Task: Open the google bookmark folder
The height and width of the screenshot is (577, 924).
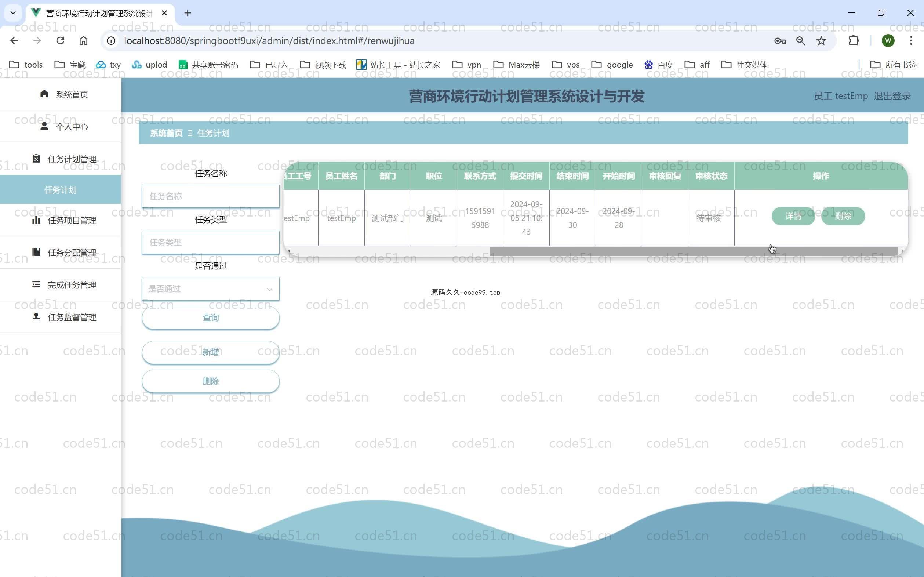Action: click(x=612, y=65)
